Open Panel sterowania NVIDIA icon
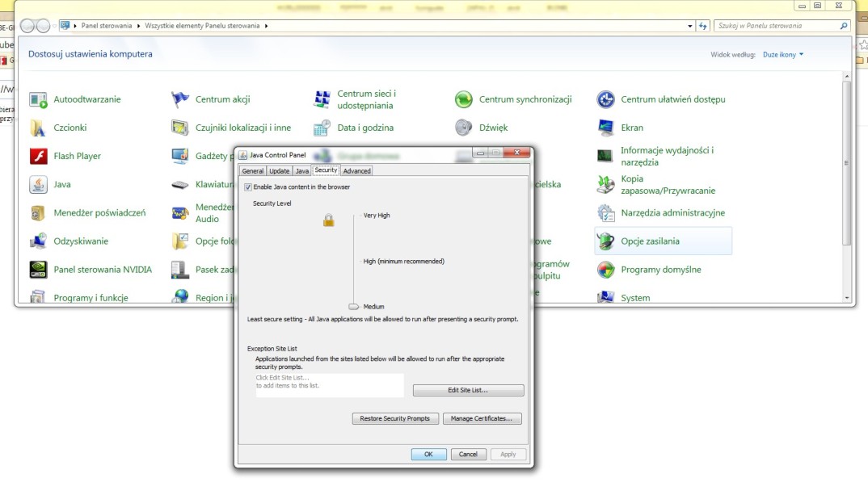The width and height of the screenshot is (868, 499). coord(38,270)
